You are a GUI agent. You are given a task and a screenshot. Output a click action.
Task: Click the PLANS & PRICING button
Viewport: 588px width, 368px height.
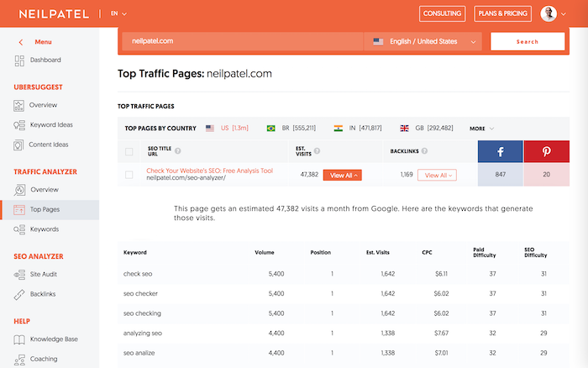click(502, 14)
